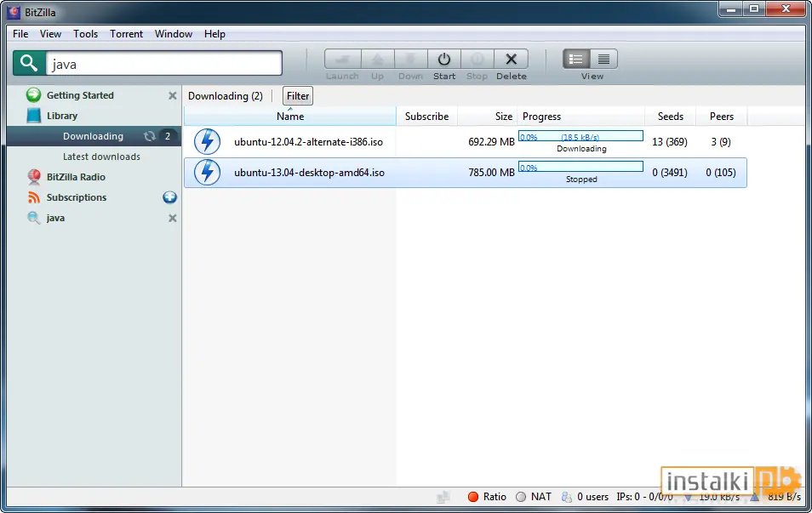812x513 pixels.
Task: Click progress bar of ubuntu-13.04-desktop-amd64.iso
Action: coord(580,167)
